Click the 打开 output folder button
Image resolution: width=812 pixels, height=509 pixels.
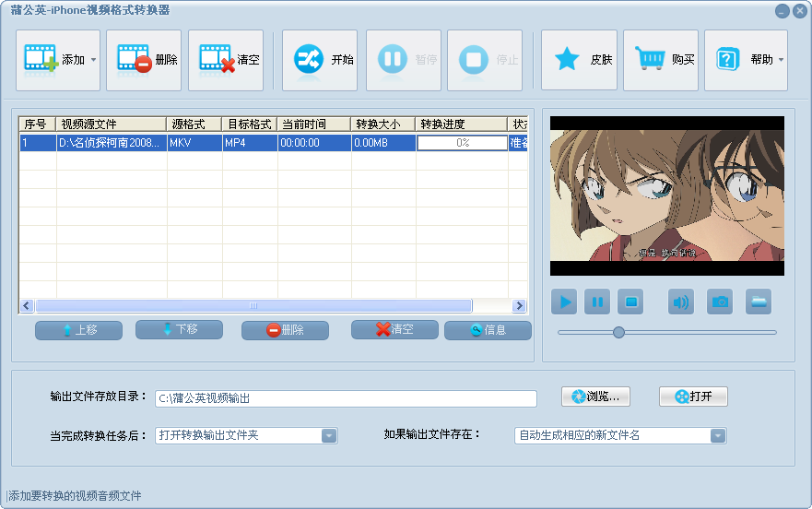693,397
